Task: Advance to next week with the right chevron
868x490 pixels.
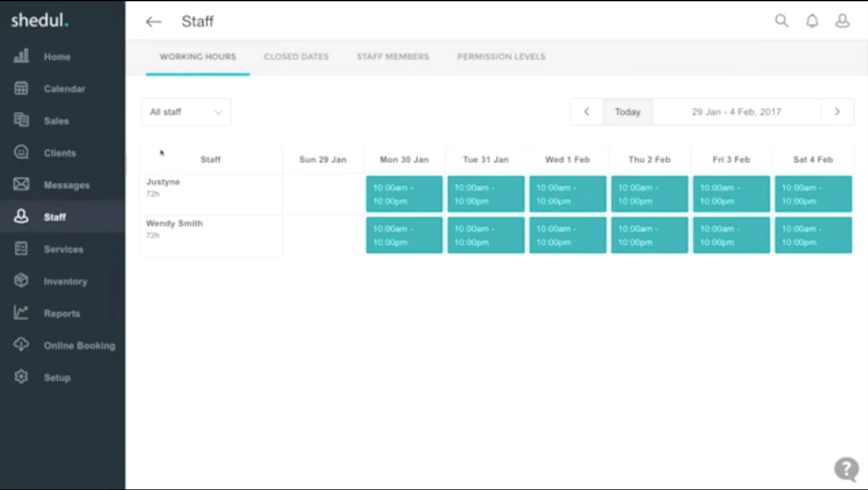Action: tap(837, 111)
